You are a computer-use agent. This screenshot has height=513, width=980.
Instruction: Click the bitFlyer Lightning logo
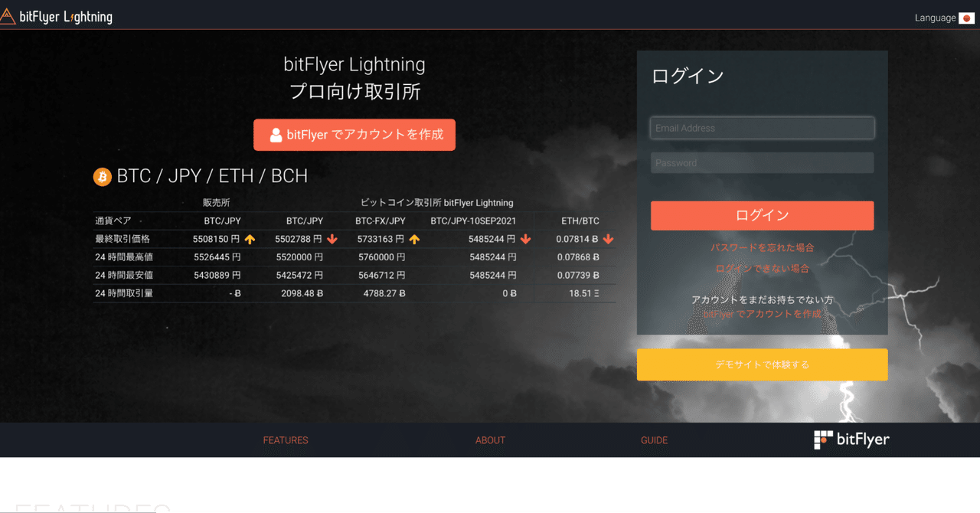click(57, 15)
